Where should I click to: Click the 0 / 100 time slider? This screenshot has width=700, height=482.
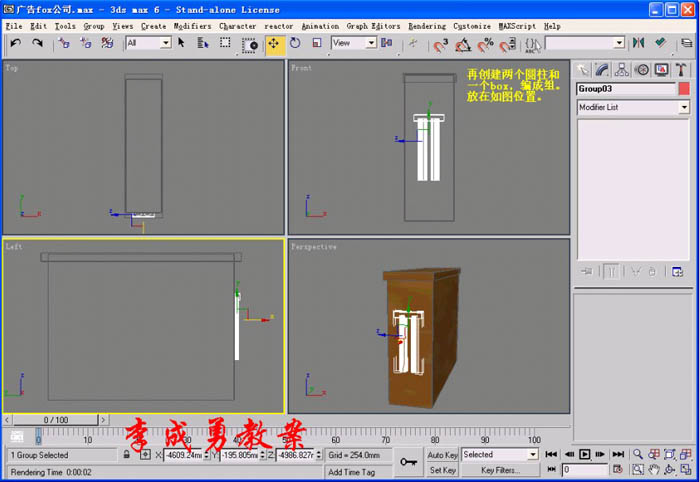click(x=56, y=420)
